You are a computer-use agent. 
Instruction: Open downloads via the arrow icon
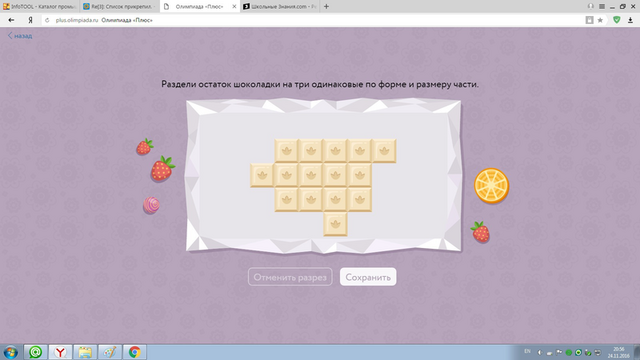tap(630, 20)
